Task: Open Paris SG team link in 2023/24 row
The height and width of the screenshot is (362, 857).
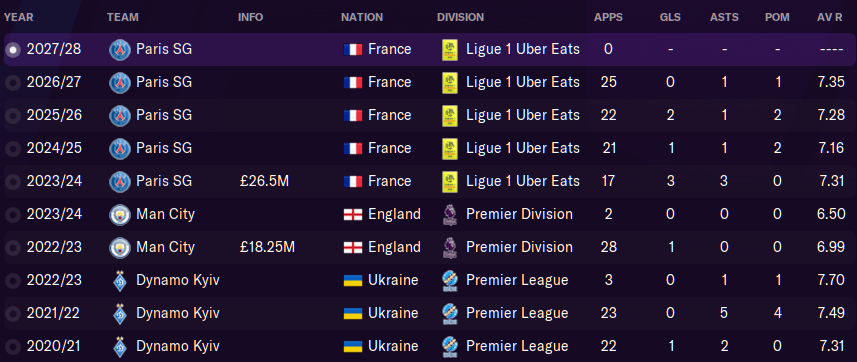Action: pyautogui.click(x=164, y=181)
